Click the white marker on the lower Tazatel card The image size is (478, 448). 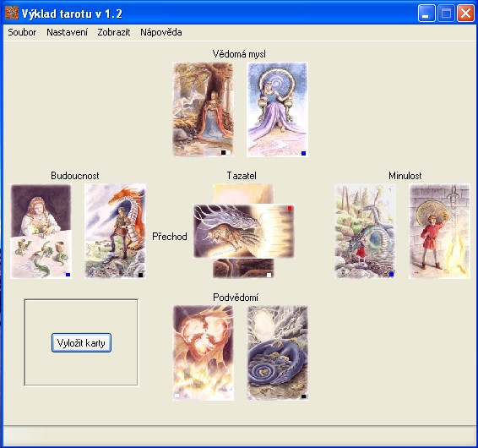pos(269,275)
